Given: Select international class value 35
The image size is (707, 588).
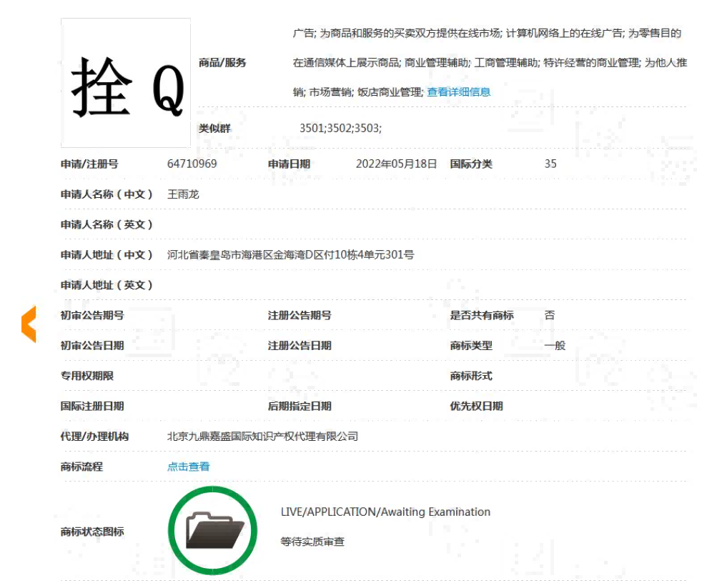Looking at the screenshot, I should (x=550, y=164).
